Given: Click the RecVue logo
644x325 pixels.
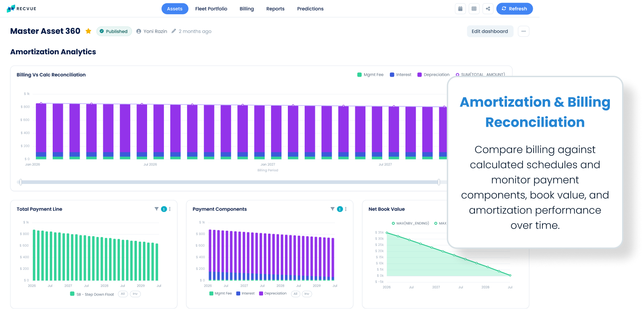Looking at the screenshot, I should tap(22, 8).
